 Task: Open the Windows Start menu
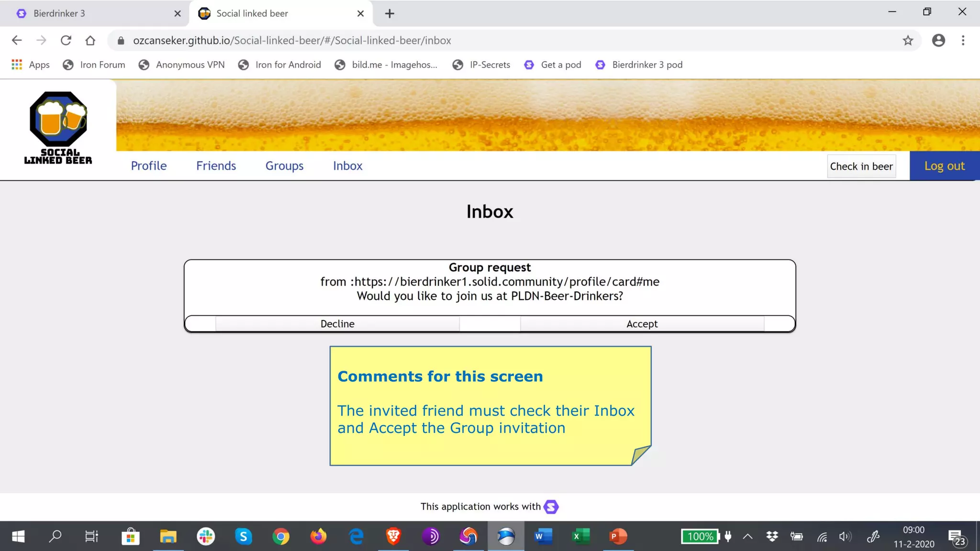[18, 536]
